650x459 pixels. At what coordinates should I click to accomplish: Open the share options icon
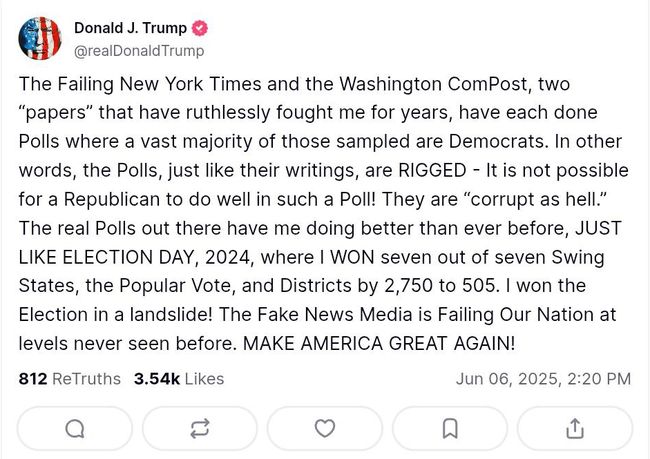[x=575, y=428]
